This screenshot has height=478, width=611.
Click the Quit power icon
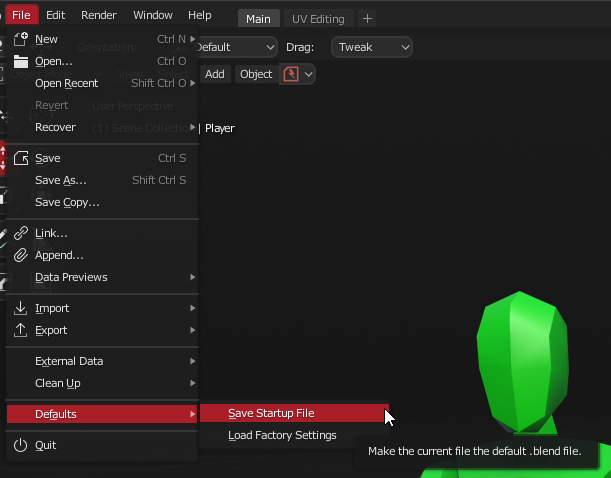tap(21, 445)
